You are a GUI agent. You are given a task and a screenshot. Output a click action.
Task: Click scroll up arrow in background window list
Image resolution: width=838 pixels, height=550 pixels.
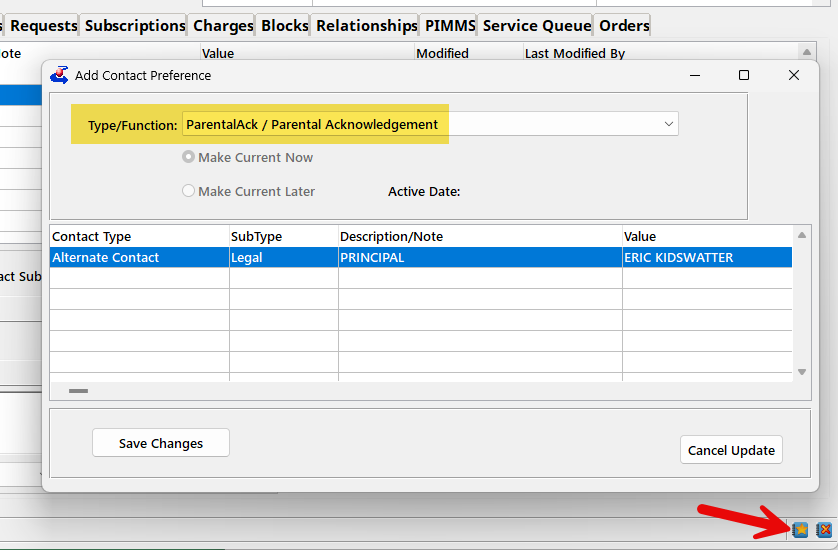point(807,52)
